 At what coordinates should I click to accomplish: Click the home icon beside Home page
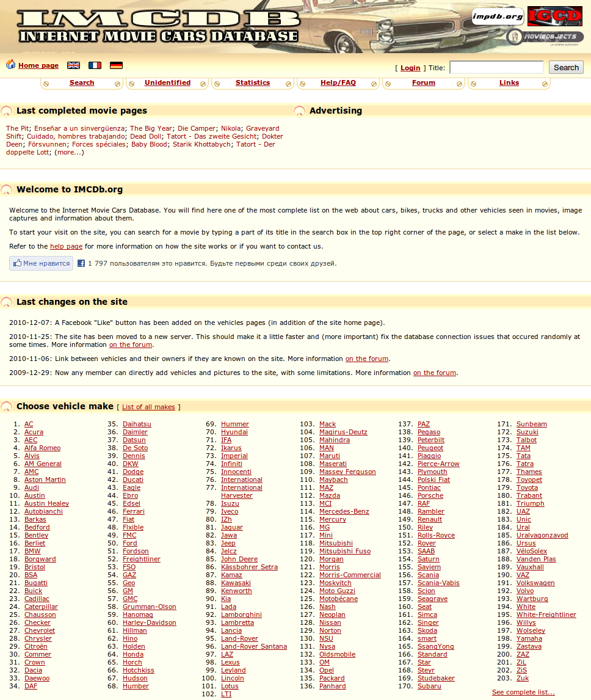(x=10, y=65)
